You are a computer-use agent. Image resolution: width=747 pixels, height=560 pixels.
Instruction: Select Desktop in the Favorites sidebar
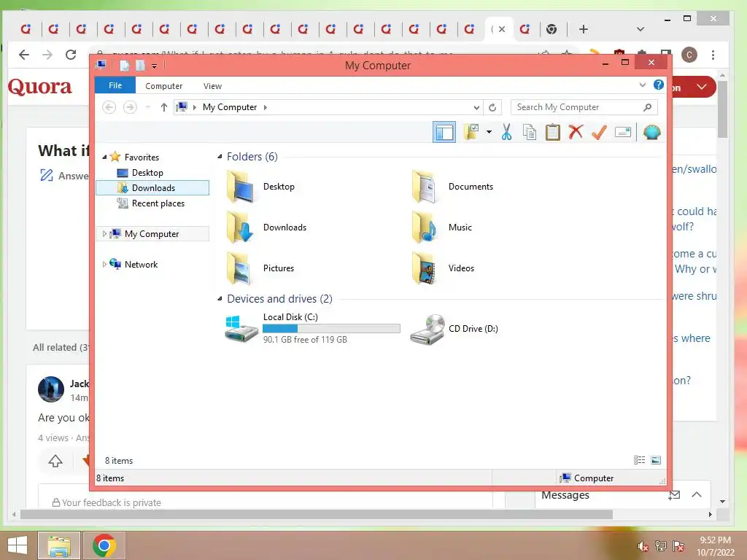147,172
